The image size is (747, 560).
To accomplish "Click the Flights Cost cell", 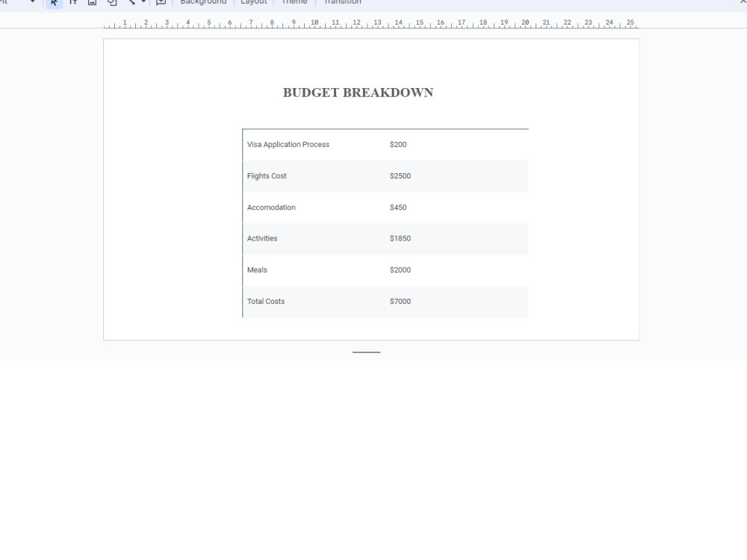I will pyautogui.click(x=314, y=176).
